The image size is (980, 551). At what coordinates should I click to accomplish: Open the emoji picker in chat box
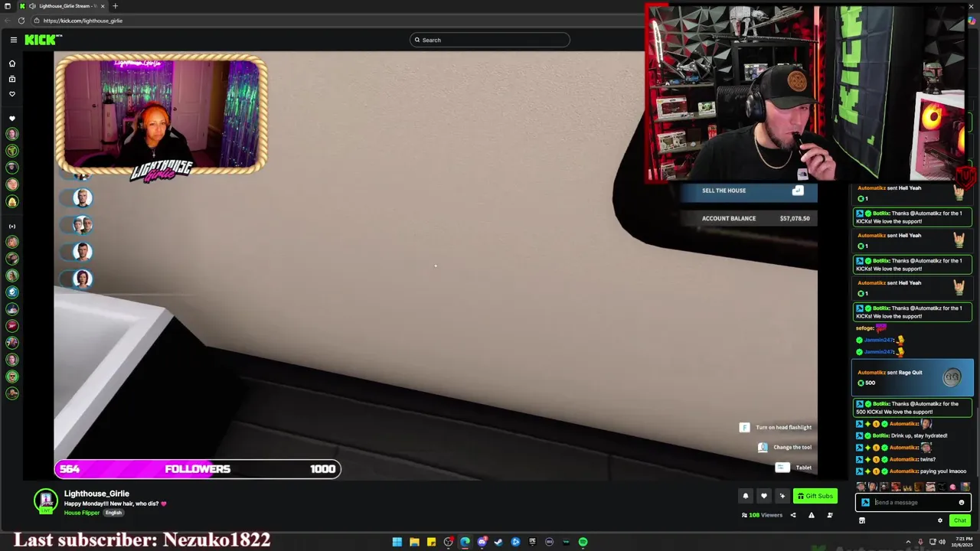pos(962,503)
